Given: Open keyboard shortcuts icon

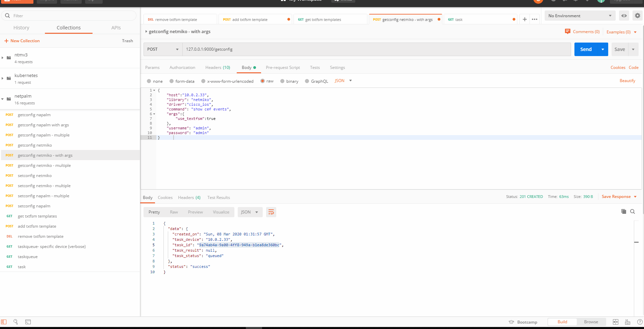Looking at the screenshot, I should [628, 322].
